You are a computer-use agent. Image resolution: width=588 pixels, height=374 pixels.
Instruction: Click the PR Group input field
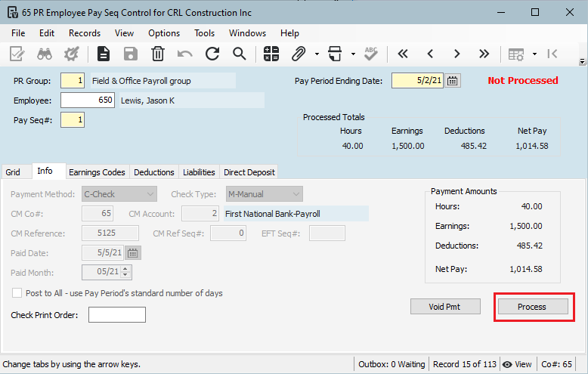click(73, 81)
